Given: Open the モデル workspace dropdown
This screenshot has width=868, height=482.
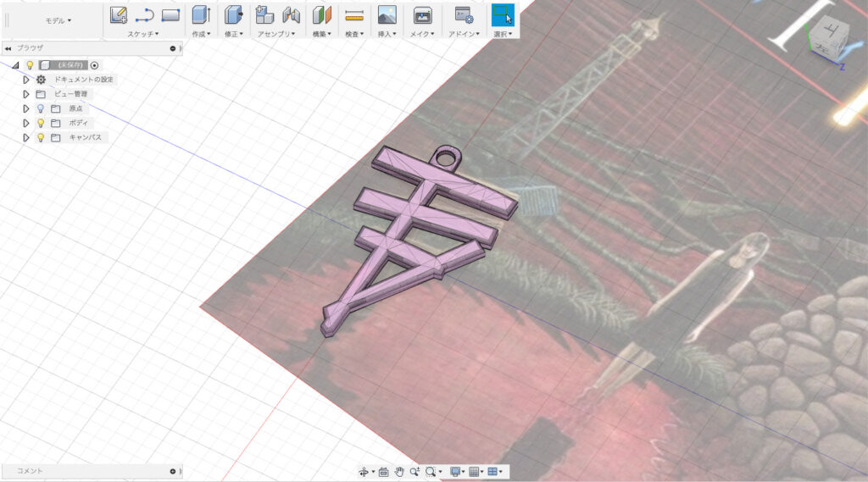Looking at the screenshot, I should [58, 20].
